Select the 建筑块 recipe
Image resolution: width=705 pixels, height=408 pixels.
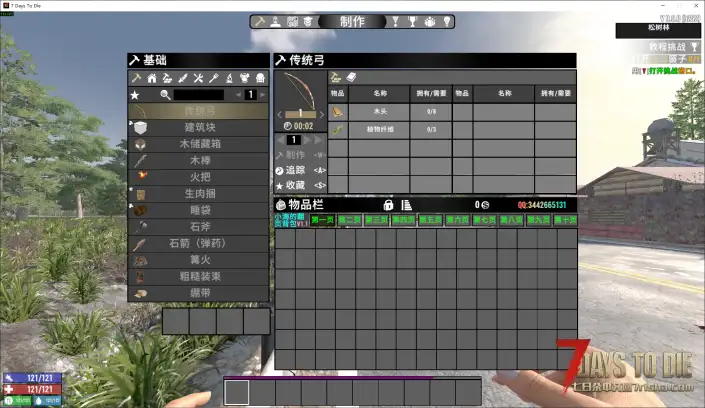pyautogui.click(x=199, y=128)
